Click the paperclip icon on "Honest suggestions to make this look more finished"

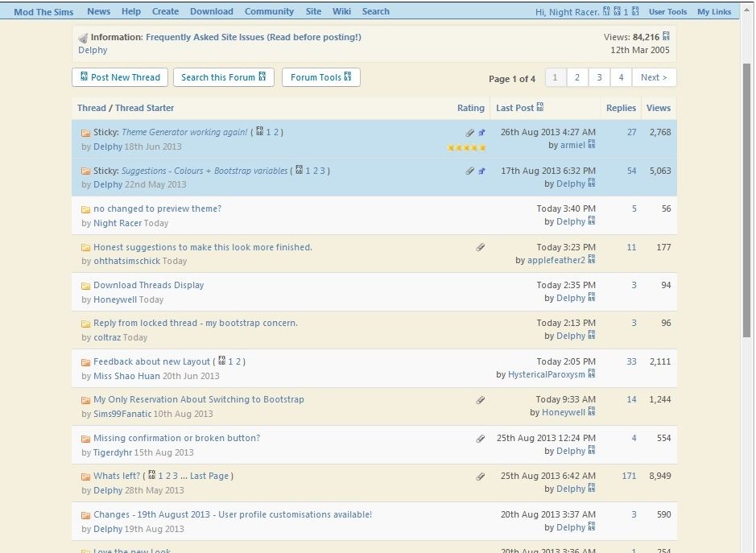coord(481,247)
